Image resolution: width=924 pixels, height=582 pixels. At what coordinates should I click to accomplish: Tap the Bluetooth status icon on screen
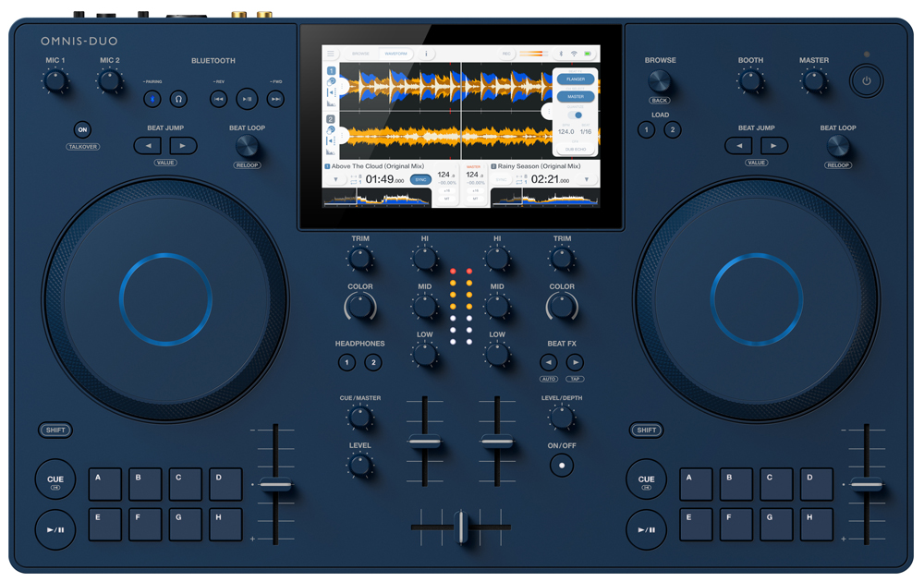[561, 54]
